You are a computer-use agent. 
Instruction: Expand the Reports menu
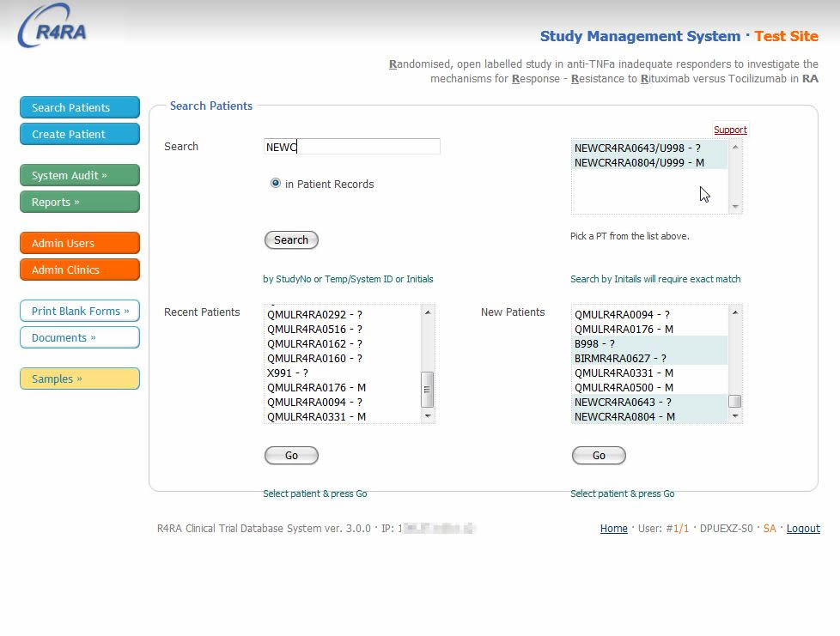(x=79, y=202)
